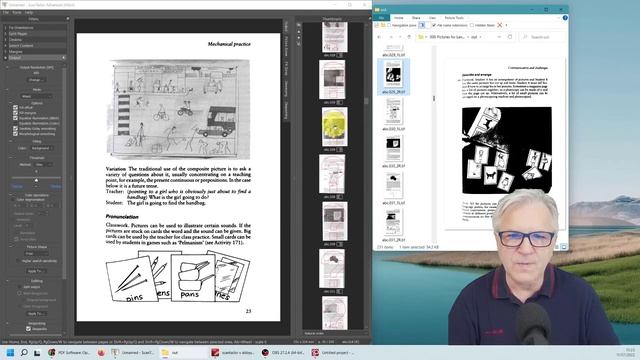This screenshot has height=360, width=640.
Task: Click the Explorer Search out field
Action: [x=542, y=37]
